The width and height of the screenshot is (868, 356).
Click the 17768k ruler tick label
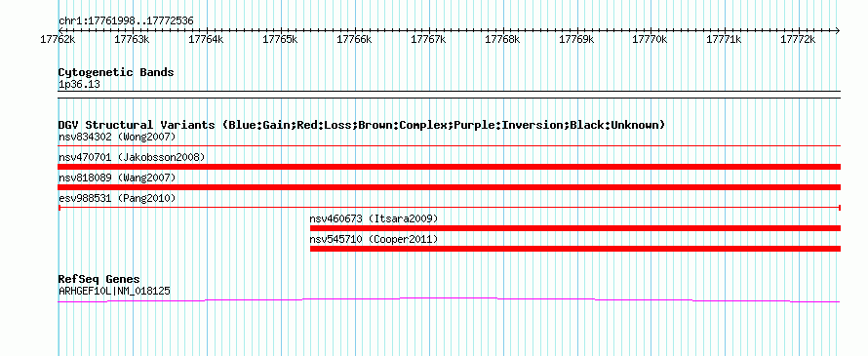pos(503,40)
